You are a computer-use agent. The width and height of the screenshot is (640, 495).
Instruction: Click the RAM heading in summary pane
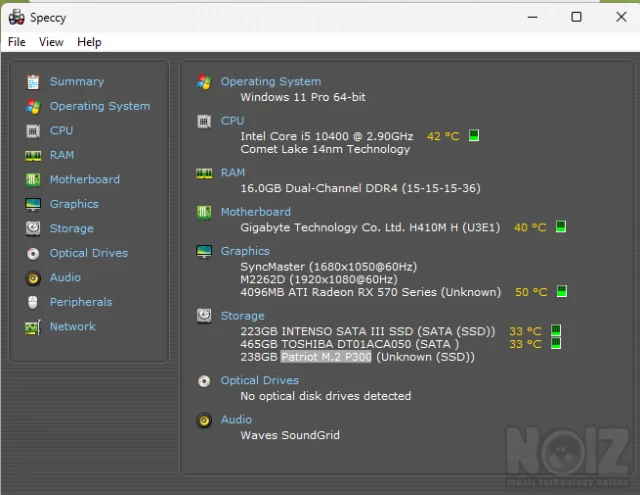point(233,173)
